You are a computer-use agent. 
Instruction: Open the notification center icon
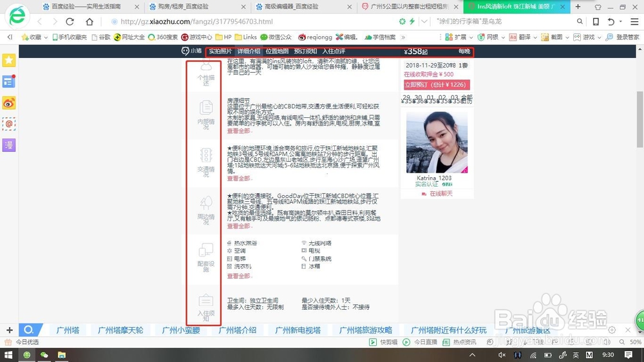click(629, 355)
